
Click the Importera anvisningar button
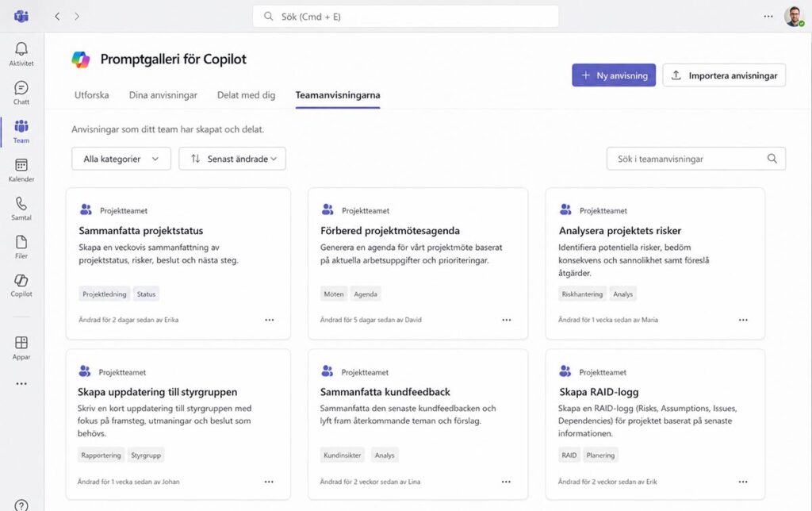point(724,75)
